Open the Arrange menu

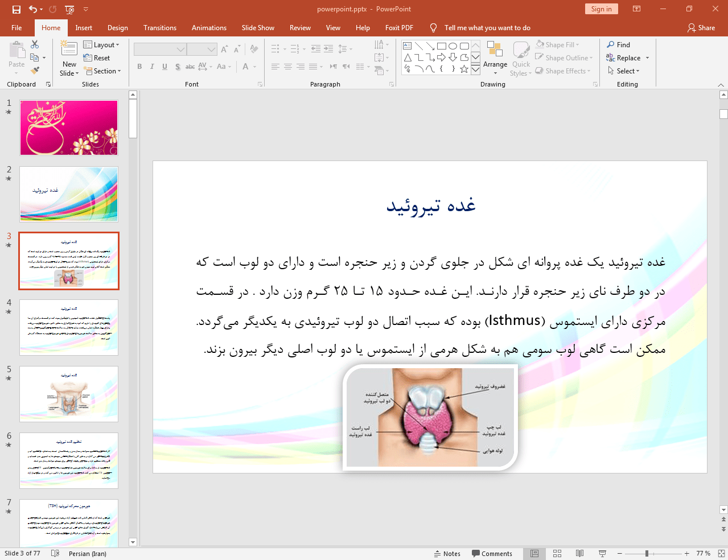[495, 58]
